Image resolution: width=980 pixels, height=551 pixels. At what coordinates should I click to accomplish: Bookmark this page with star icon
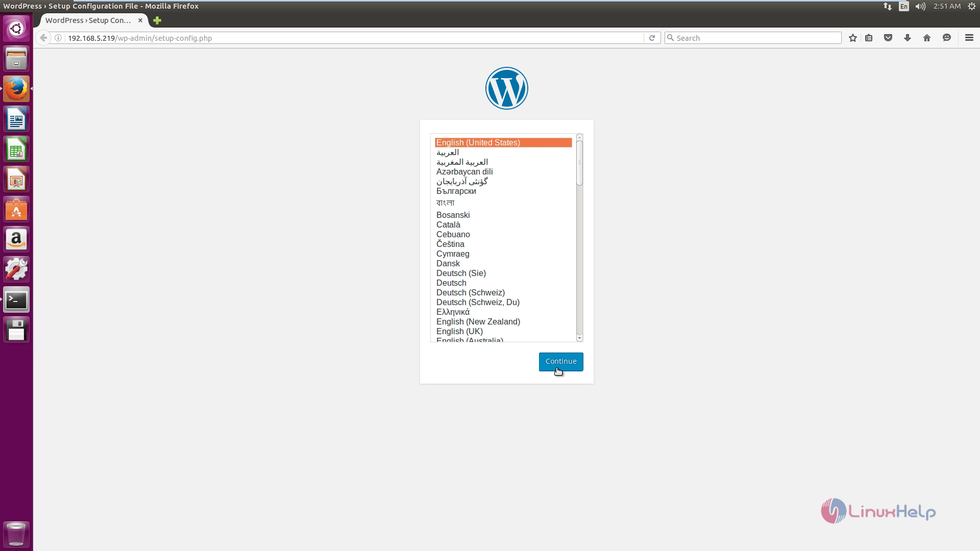click(x=852, y=38)
